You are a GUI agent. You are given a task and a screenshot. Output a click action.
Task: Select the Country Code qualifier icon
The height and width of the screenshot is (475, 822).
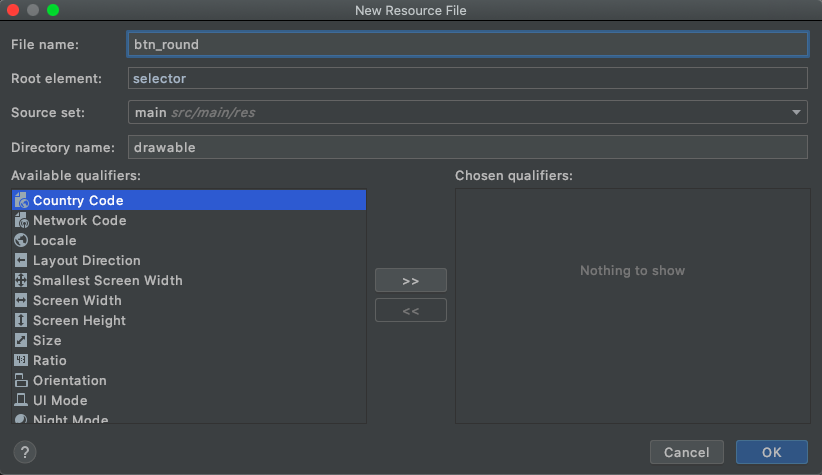click(x=21, y=200)
